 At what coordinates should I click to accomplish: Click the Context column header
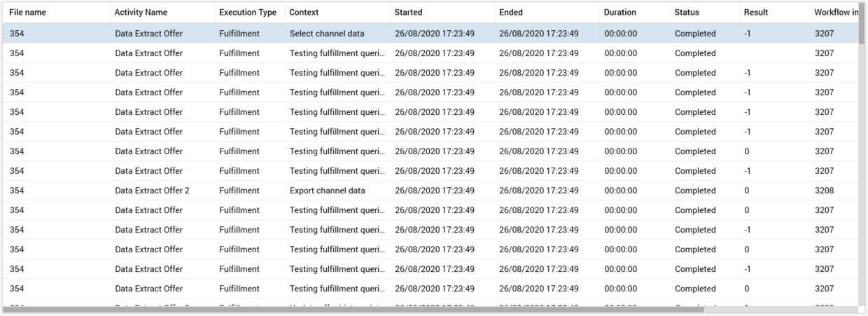[304, 13]
